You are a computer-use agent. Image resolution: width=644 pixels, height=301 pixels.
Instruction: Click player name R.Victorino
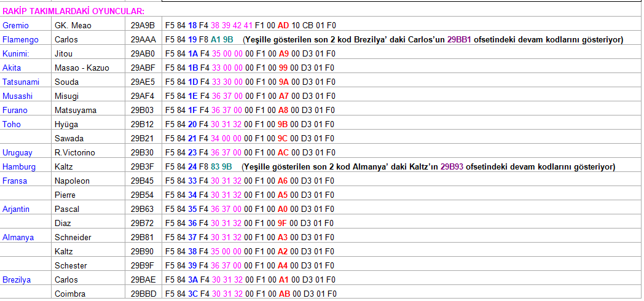(x=75, y=153)
